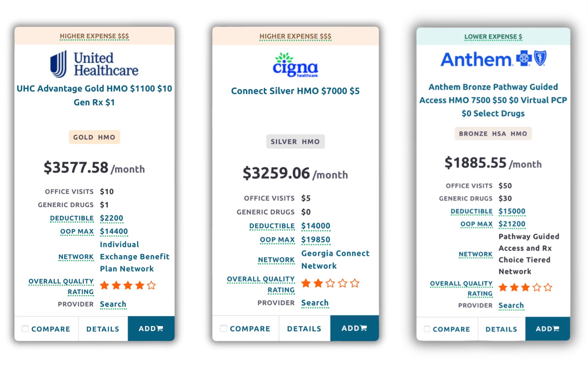Add the UHC Advantage Gold plan to cart
This screenshot has height=366, width=588.
coord(151,329)
